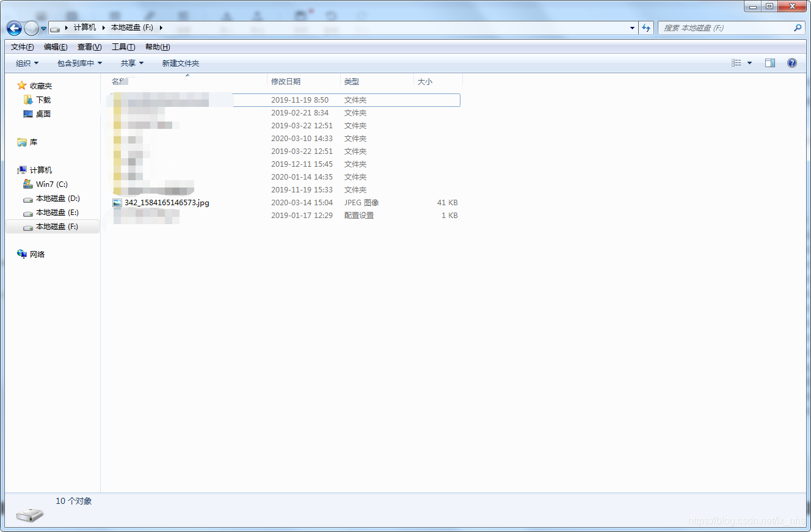Click the search magnifier icon
This screenshot has height=532, width=811.
click(798, 28)
